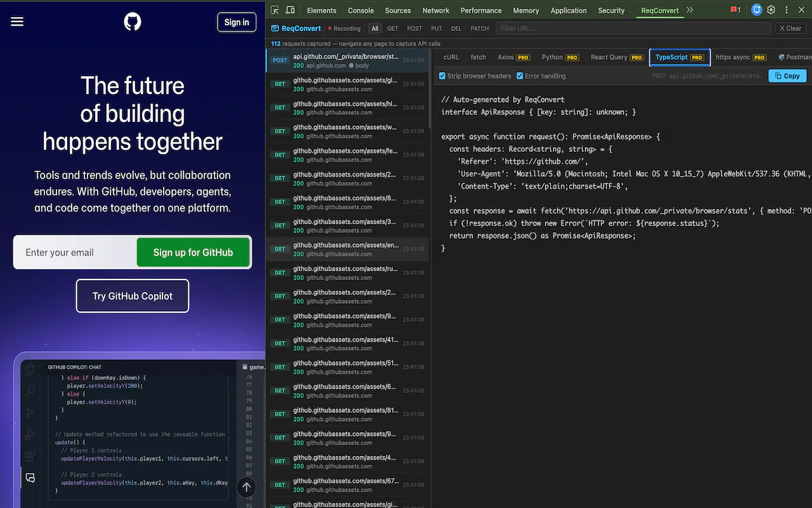Screen dimensions: 812x508
Task: Filter requests by GET method
Action: (393, 29)
